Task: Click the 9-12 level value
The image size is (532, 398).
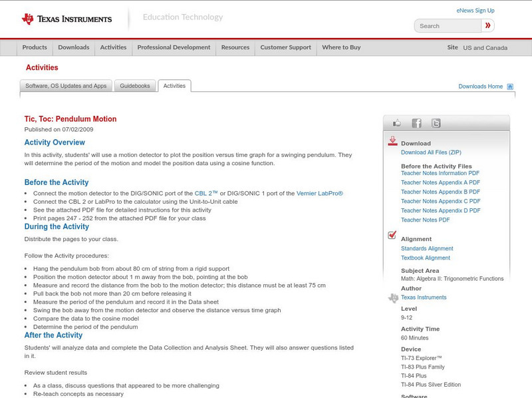Action: coord(406,318)
